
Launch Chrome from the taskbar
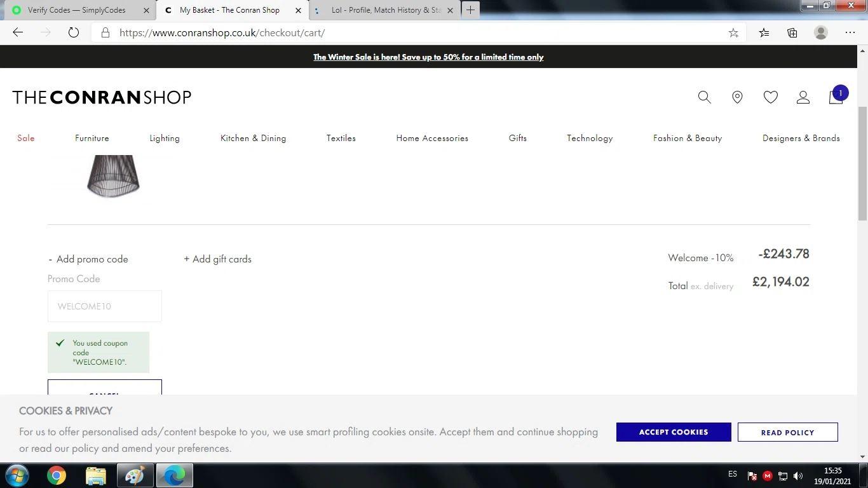point(57,475)
